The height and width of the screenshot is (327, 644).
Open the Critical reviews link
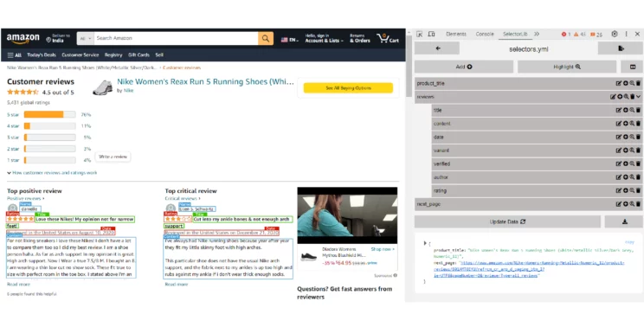(183, 199)
